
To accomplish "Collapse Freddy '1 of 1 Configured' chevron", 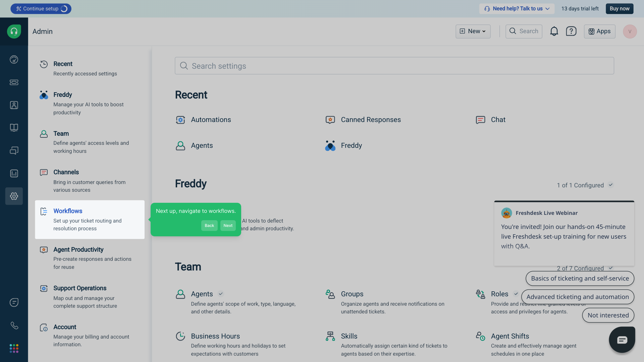I will point(611,185).
